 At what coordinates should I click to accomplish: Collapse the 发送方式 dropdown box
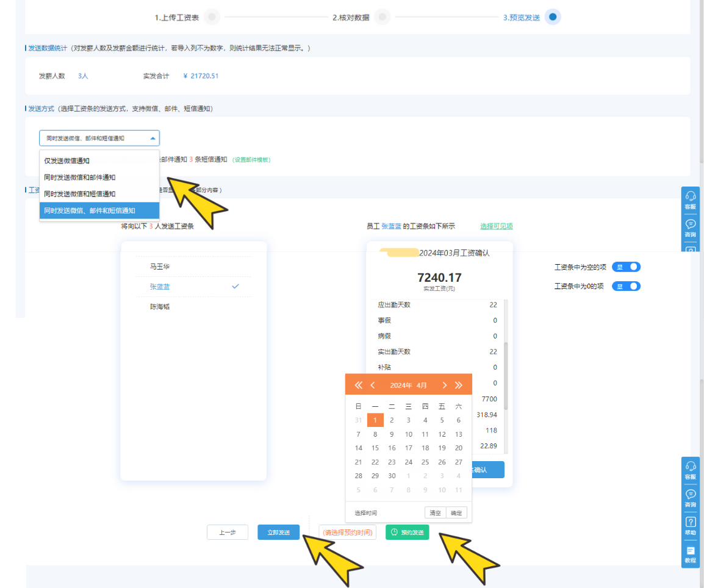[x=99, y=138]
